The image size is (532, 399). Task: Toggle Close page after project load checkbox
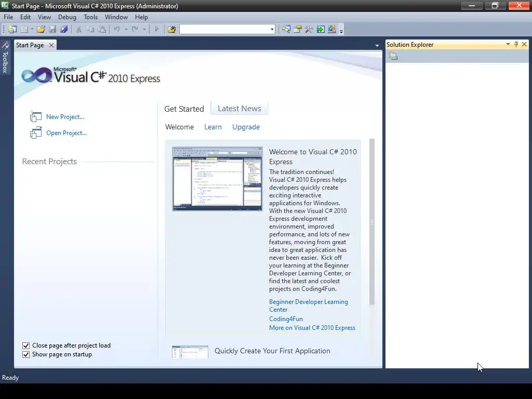pyautogui.click(x=26, y=345)
